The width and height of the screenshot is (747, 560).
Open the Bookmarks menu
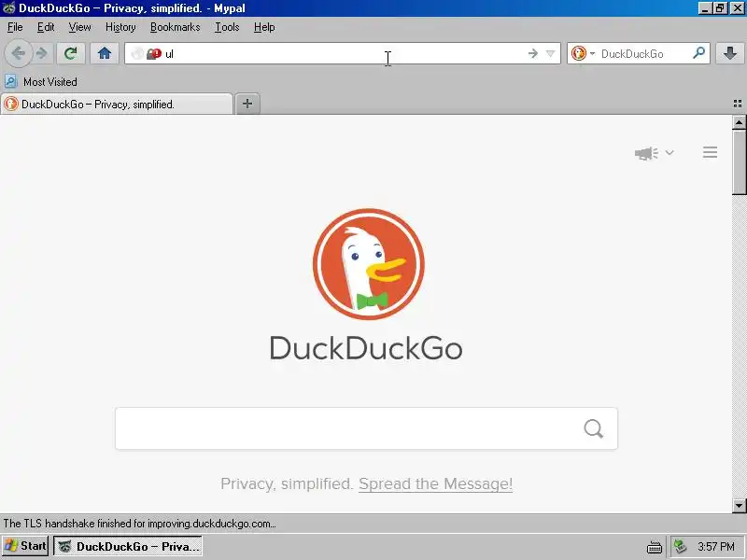[x=175, y=27]
